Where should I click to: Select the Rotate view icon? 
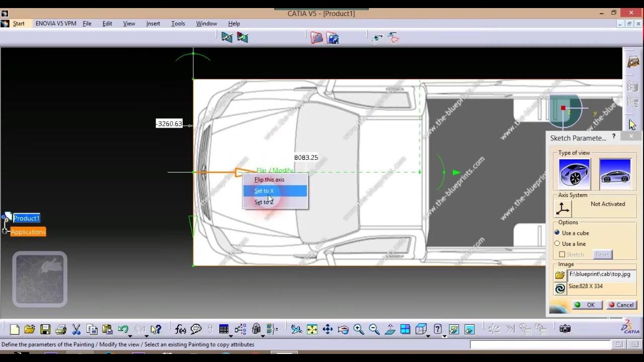tap(343, 329)
